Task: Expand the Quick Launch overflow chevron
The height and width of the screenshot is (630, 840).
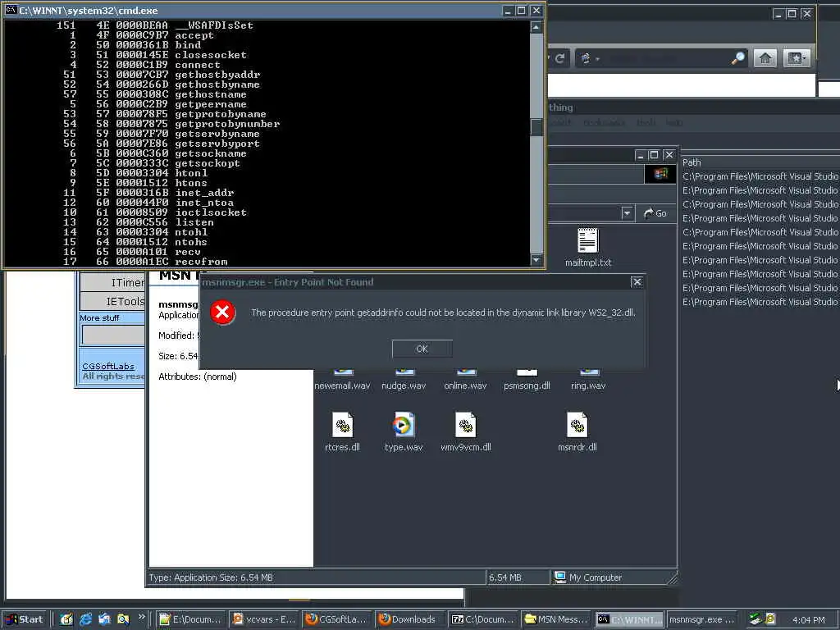Action: [x=141, y=616]
